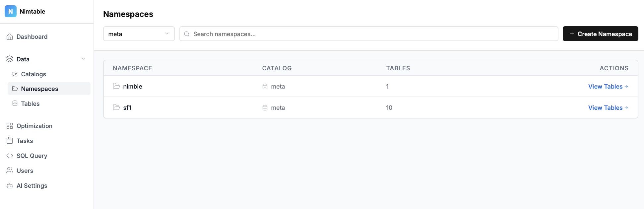Image resolution: width=644 pixels, height=209 pixels.
Task: Collapse the Data section chevron
Action: (x=83, y=59)
